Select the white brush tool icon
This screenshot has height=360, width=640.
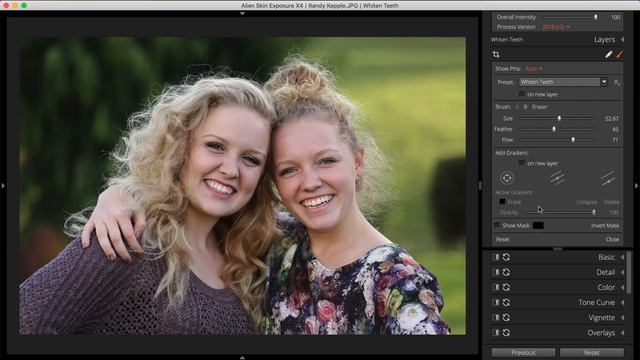[609, 54]
